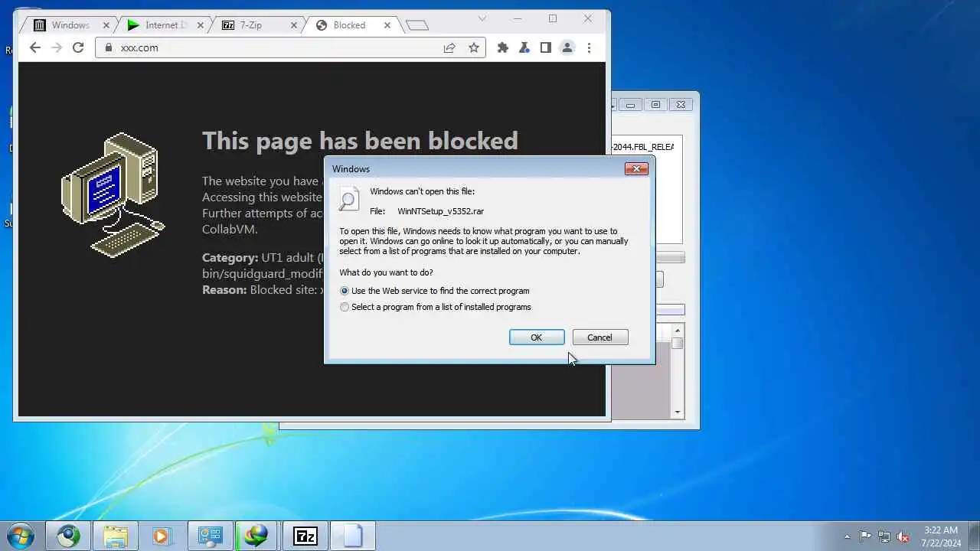Screen dimensions: 980x551
Task: Close the Windows can't open file dialog
Action: (636, 168)
